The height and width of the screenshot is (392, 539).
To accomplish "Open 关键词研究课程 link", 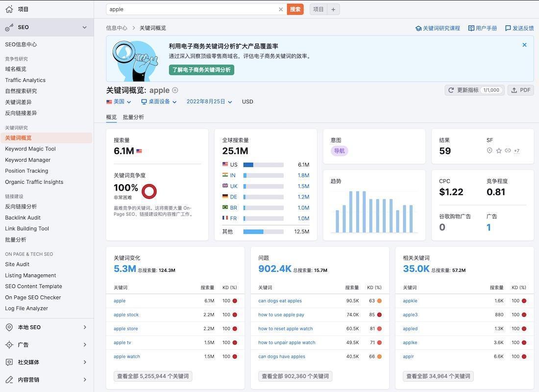I will [438, 28].
